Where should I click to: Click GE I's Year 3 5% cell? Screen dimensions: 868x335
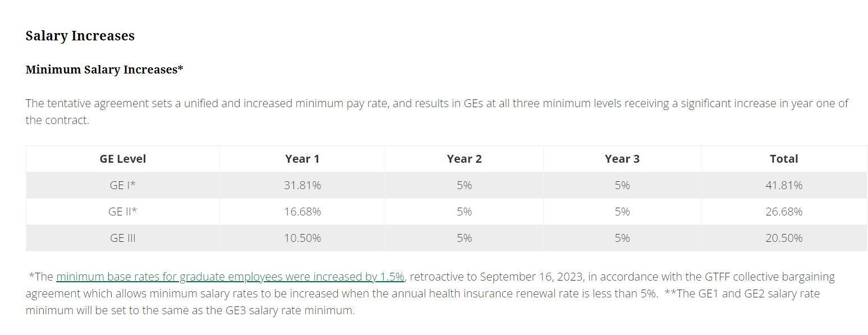pyautogui.click(x=622, y=185)
